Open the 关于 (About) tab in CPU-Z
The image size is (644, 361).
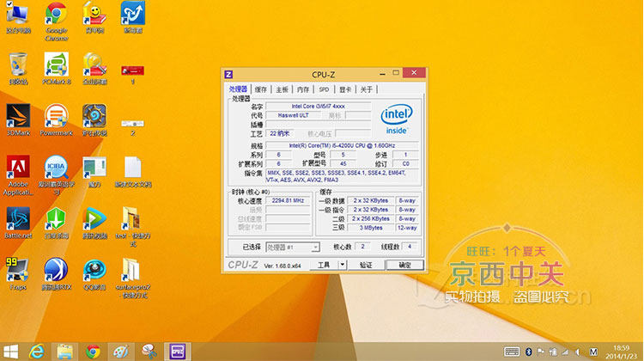click(x=367, y=89)
